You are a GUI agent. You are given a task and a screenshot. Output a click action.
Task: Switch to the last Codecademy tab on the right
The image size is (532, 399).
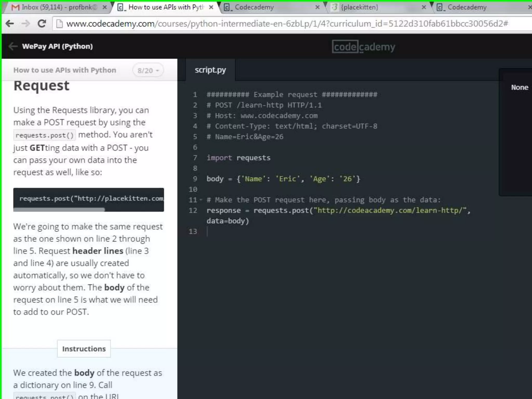pos(483,7)
